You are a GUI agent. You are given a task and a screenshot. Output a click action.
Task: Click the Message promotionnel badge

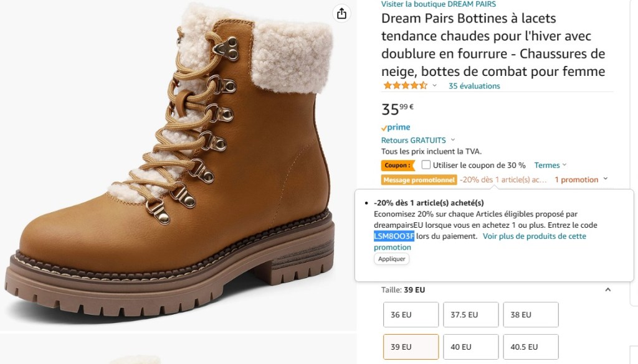419,180
